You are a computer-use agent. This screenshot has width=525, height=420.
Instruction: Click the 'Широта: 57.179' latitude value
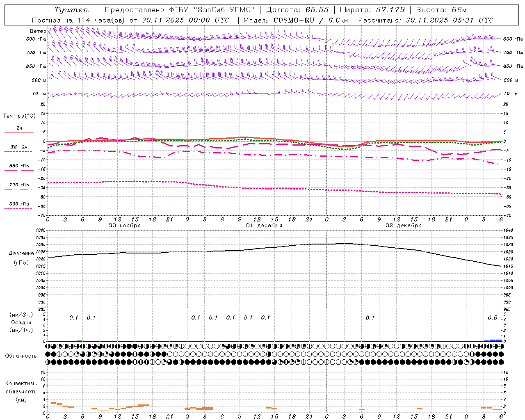click(x=372, y=10)
